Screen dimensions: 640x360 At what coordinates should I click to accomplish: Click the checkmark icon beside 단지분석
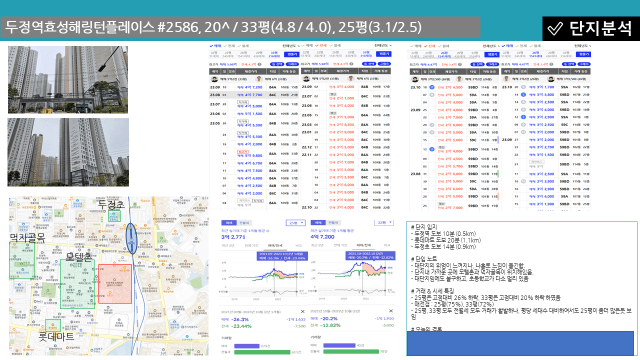[x=555, y=29]
